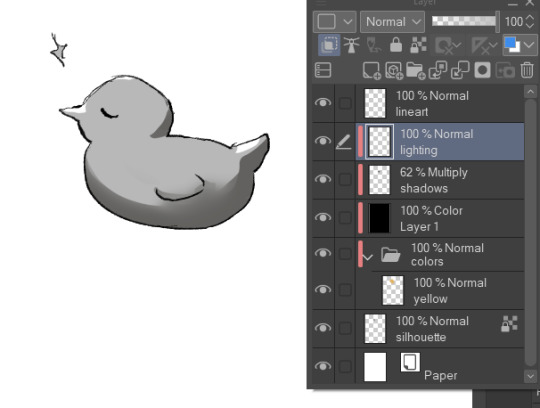This screenshot has height=408, width=540.
Task: Hide the yellow layer
Action: click(323, 290)
